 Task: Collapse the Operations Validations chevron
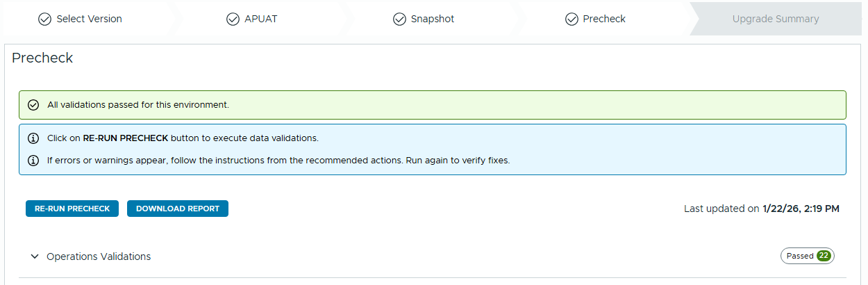[x=35, y=256]
